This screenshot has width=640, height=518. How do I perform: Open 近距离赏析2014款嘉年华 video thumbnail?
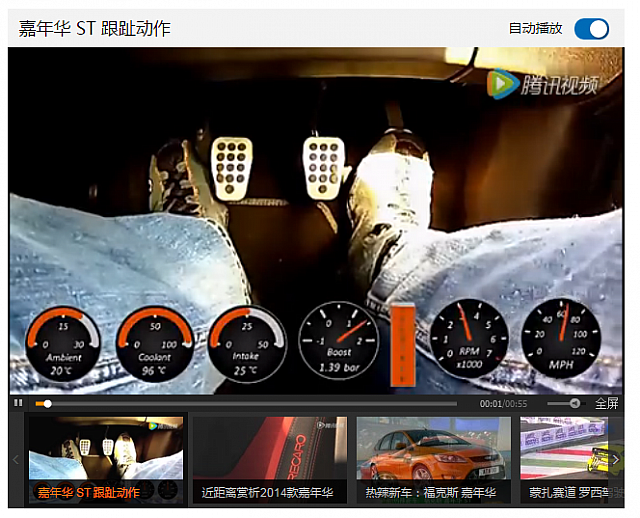click(x=270, y=460)
